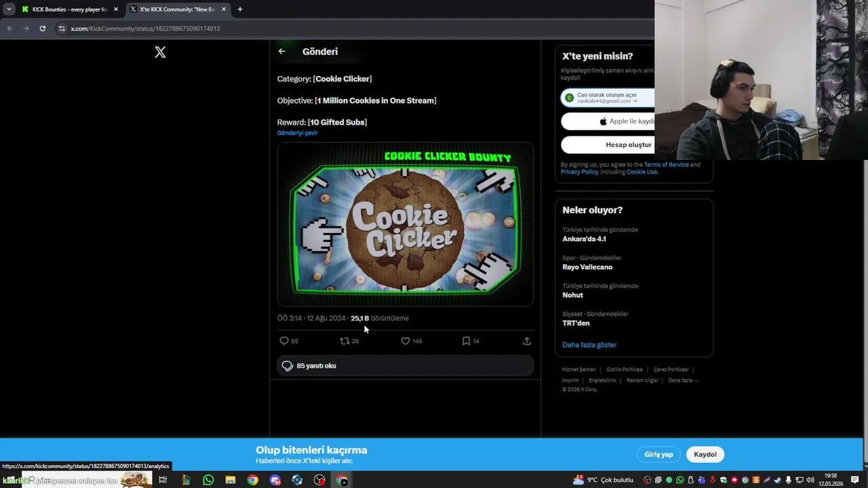Viewport: 868px width, 488px height.
Task: Open the Terms of Service link
Action: point(666,165)
